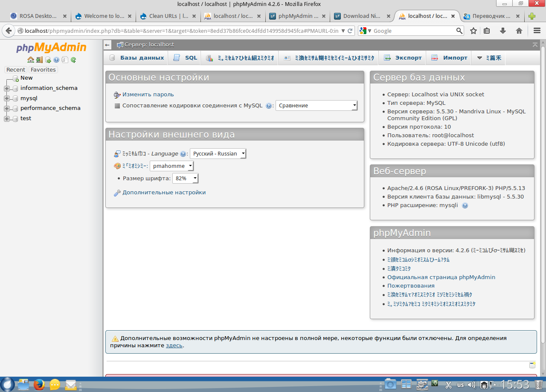Viewport: 546px width, 392px height.
Task: Switch to the Переводчик browser tab
Action: pyautogui.click(x=492, y=16)
